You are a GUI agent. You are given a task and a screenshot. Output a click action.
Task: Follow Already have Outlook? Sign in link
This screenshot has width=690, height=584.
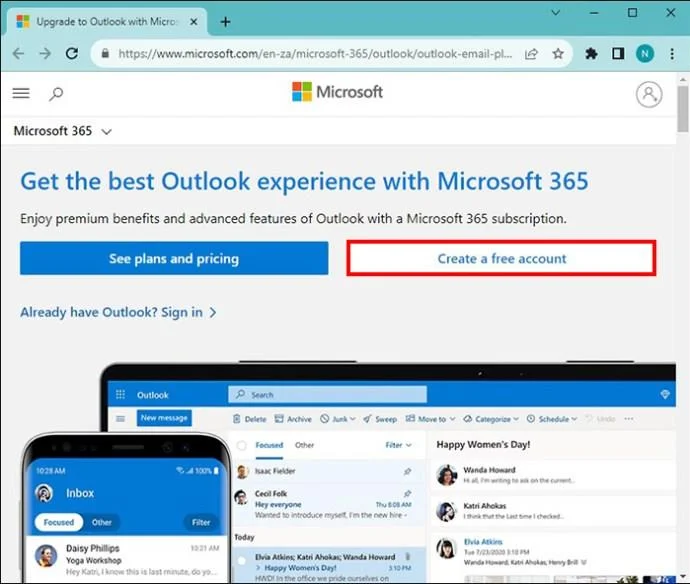pos(118,312)
